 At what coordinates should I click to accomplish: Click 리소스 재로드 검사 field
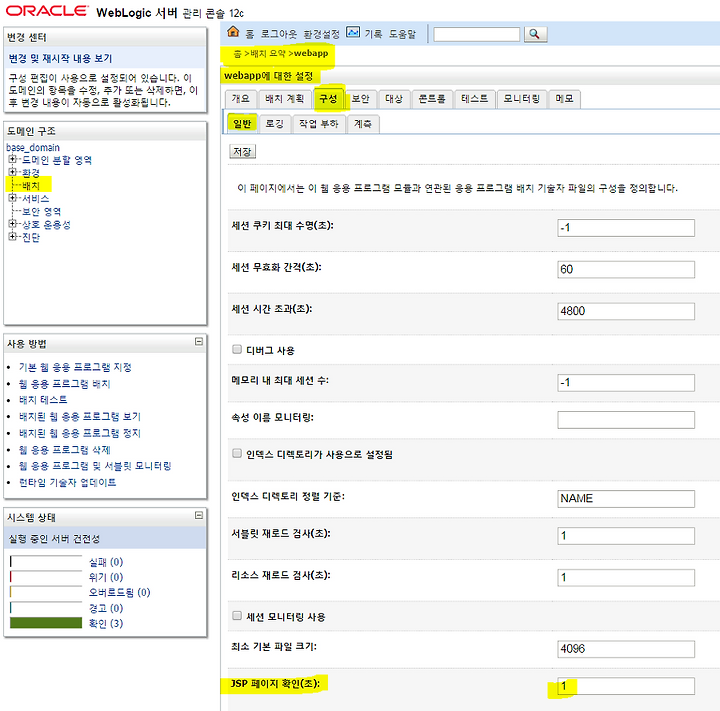tap(626, 577)
